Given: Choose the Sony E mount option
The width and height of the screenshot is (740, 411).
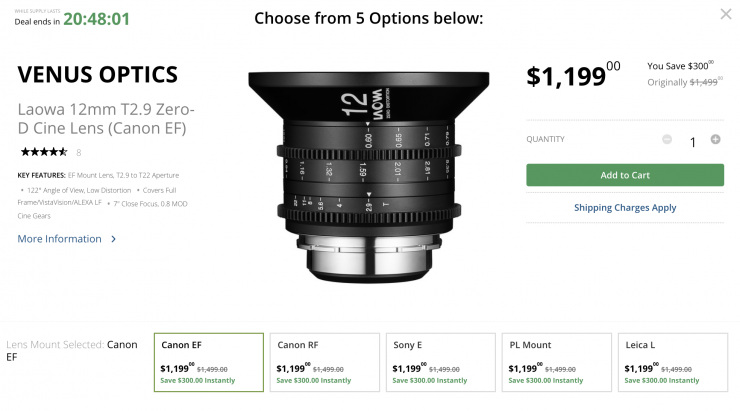Looking at the screenshot, I should click(441, 362).
